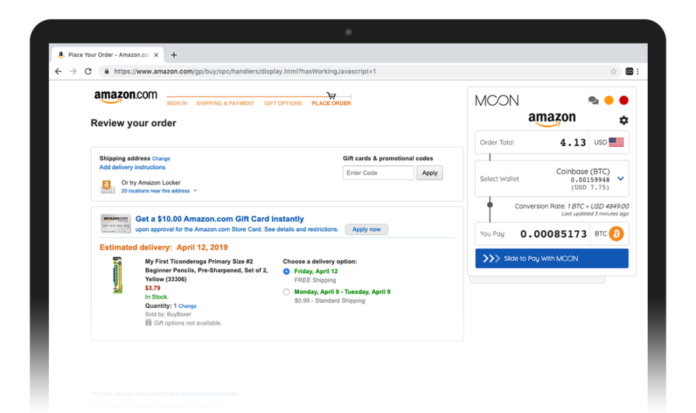Click the browser forward arrow
696x413 pixels.
[x=73, y=71]
